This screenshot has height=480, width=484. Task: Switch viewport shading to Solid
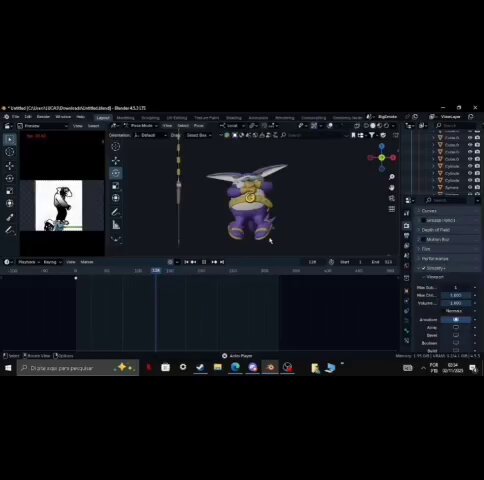coord(373,126)
